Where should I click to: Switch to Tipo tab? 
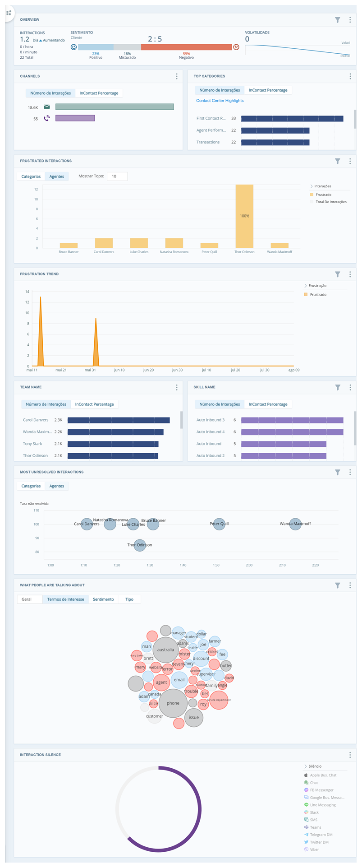[x=129, y=599]
